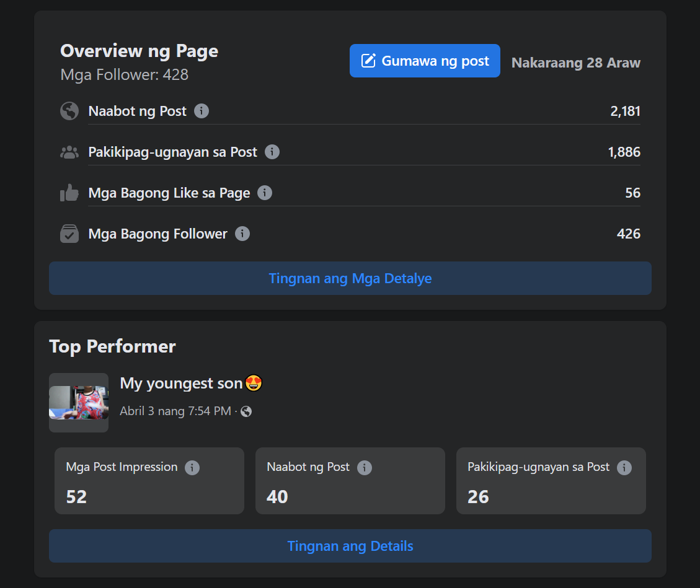
Task: Click info icon next to Mga Bagong Follower
Action: (242, 234)
